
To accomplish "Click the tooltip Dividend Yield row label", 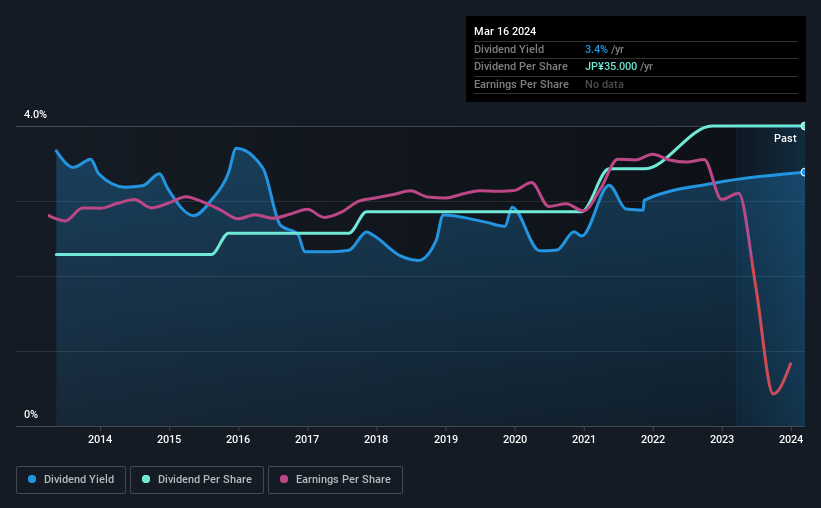I will click(x=509, y=49).
